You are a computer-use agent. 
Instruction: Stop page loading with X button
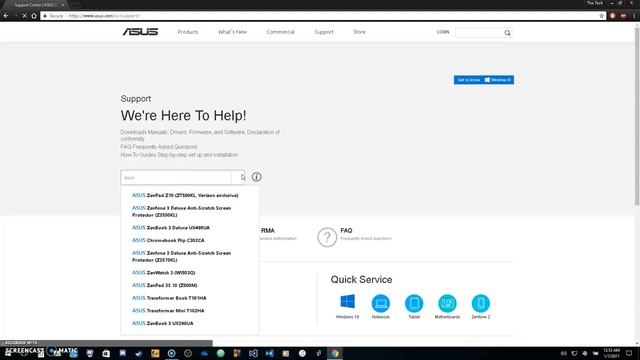point(24,16)
